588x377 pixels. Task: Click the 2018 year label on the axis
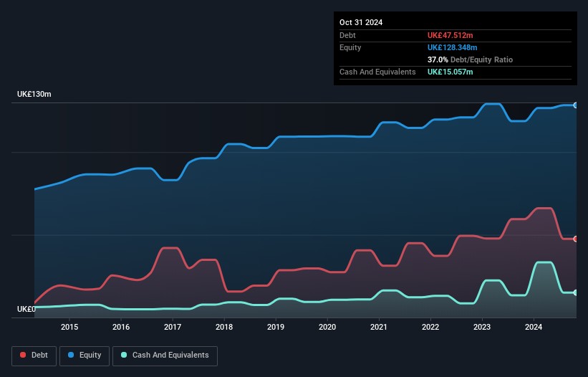coord(224,328)
